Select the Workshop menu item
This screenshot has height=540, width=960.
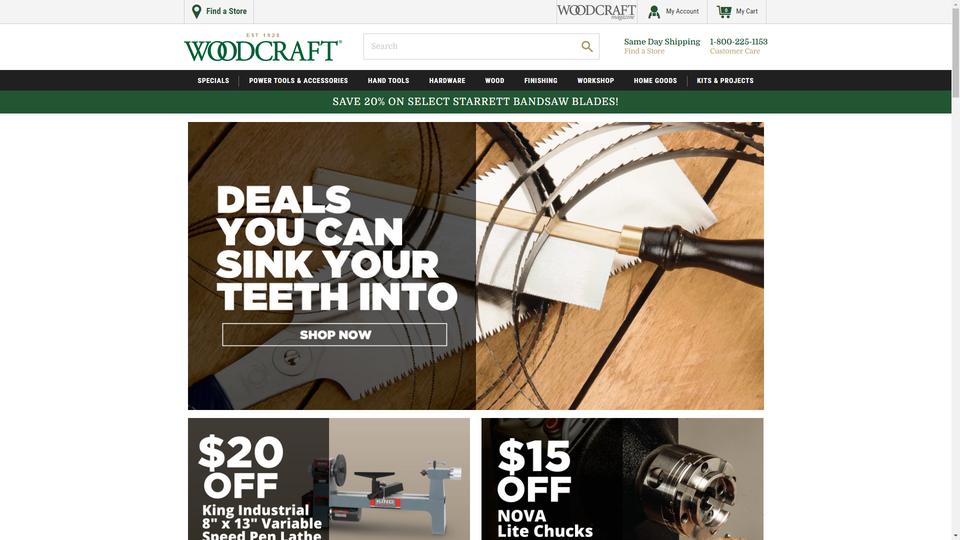[x=595, y=81]
